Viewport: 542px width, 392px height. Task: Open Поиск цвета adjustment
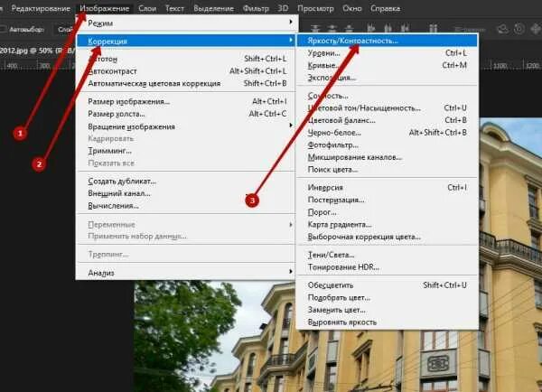coord(388,170)
